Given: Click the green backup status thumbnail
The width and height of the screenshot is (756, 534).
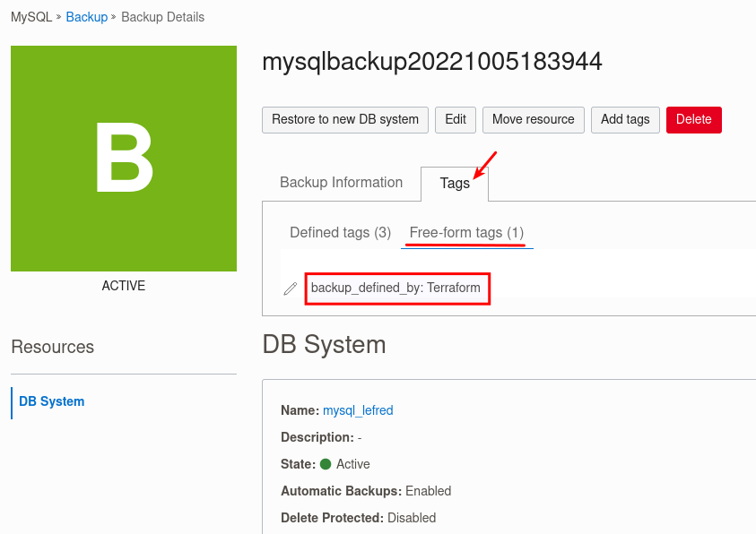Looking at the screenshot, I should click(x=123, y=159).
